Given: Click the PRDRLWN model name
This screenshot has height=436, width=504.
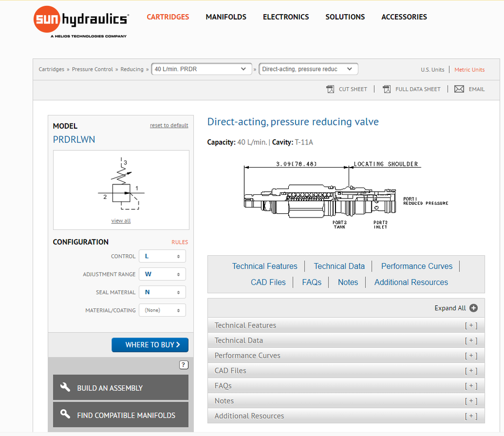Looking at the screenshot, I should pyautogui.click(x=74, y=140).
